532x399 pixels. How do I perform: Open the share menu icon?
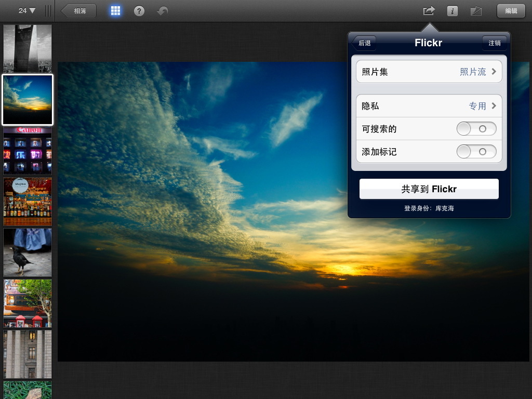click(428, 10)
